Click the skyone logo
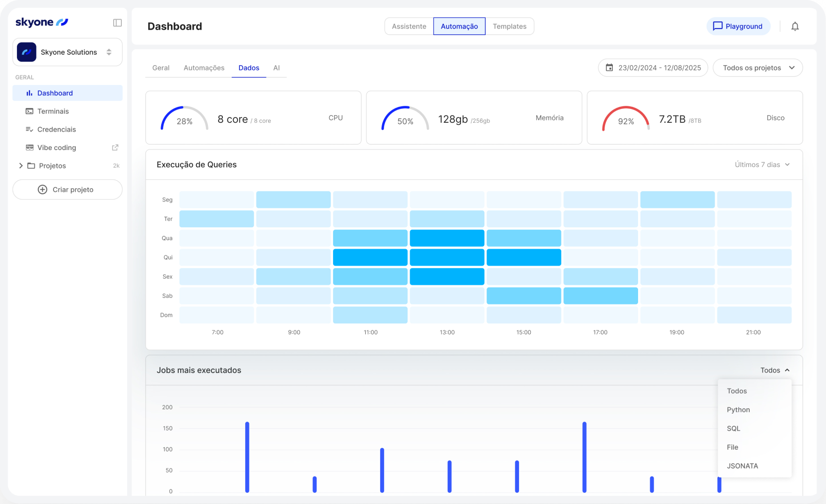826x504 pixels. [x=42, y=22]
